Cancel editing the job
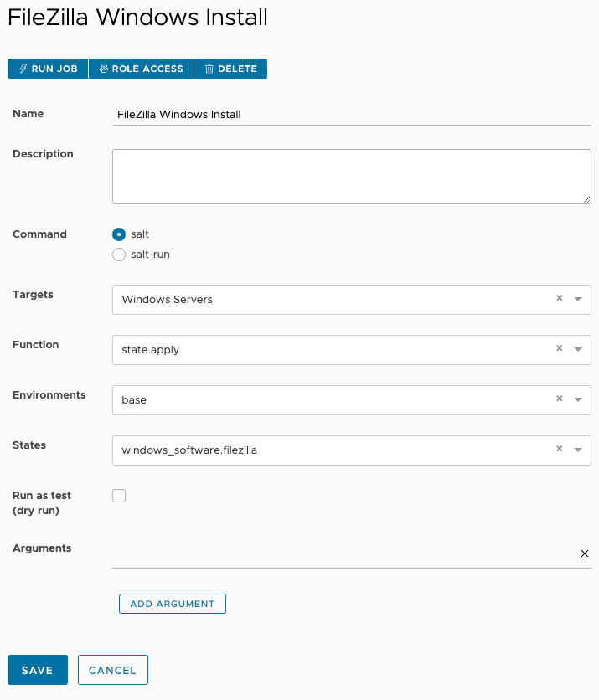Screen dimensions: 599x700 tap(112, 670)
